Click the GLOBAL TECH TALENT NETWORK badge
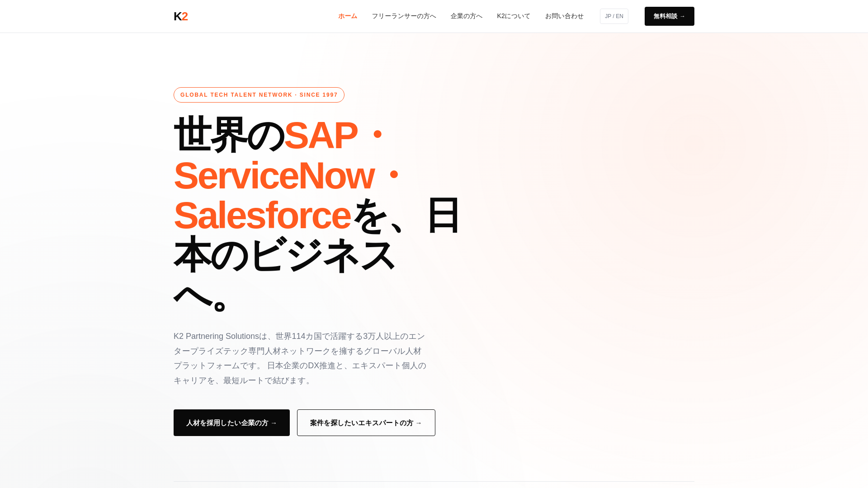Image resolution: width=868 pixels, height=488 pixels. pyautogui.click(x=259, y=95)
